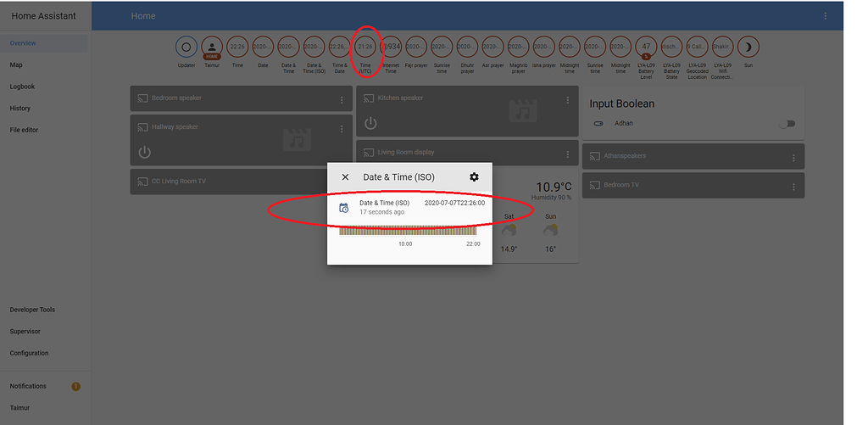868x425 pixels.
Task: Open the Maghrib prayer badge
Action: (x=518, y=48)
